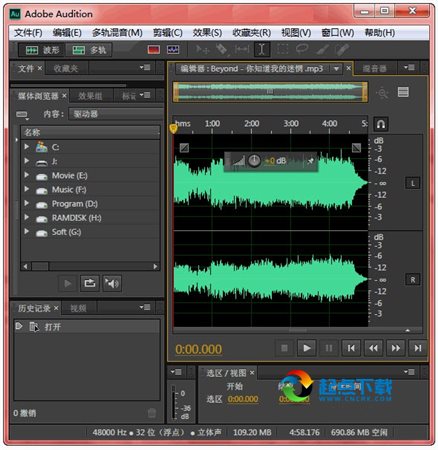The height and width of the screenshot is (450, 438).
Task: Select the Slip tool
Action: tap(242, 50)
